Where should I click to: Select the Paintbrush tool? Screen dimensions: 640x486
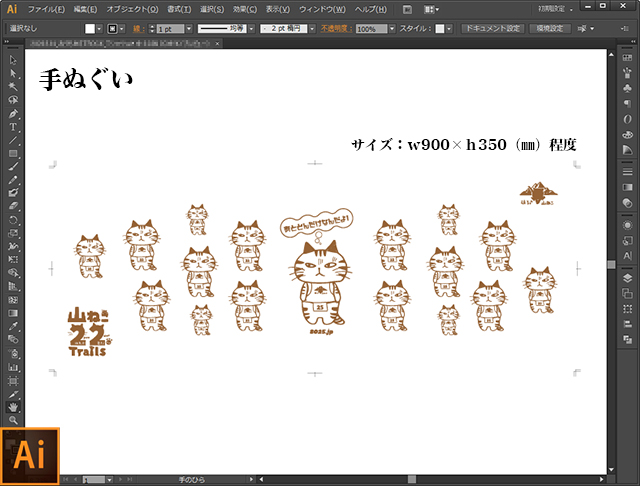click(13, 167)
